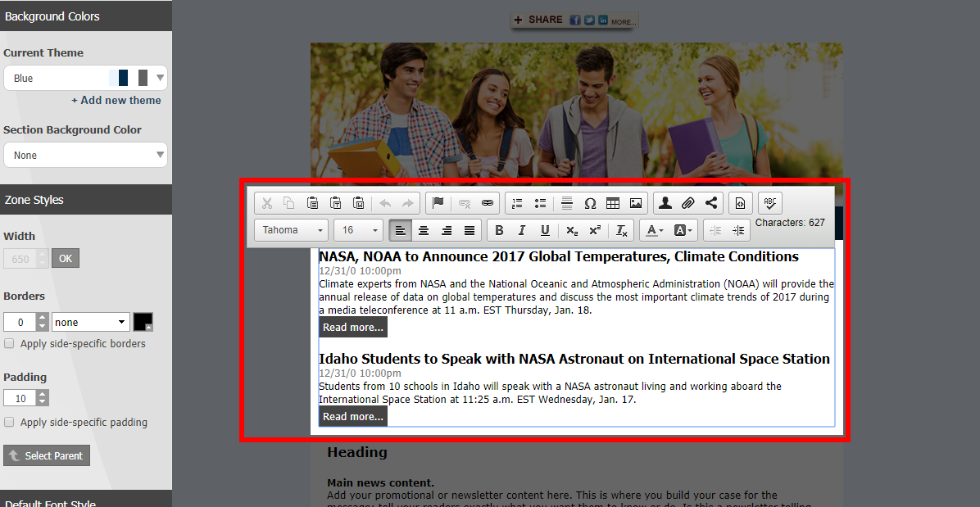The height and width of the screenshot is (507, 980).
Task: Insert a table
Action: tap(613, 203)
